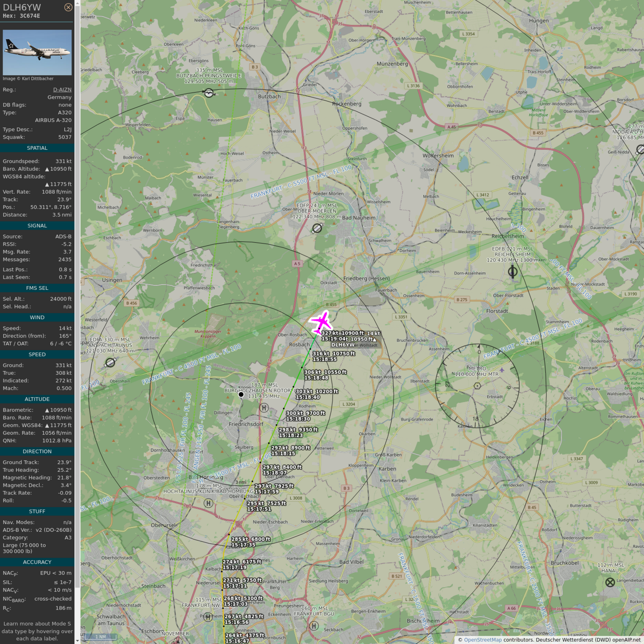Viewport: 644px width, 644px height.
Task: Click the sidebar scrollbar down arrow
Action: 77,640
